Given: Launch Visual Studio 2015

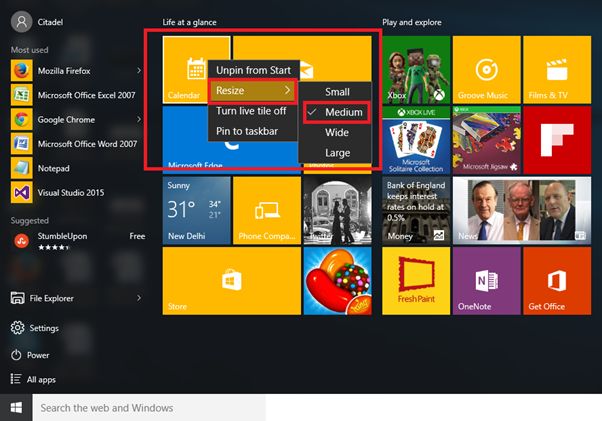Looking at the screenshot, I should 75,193.
